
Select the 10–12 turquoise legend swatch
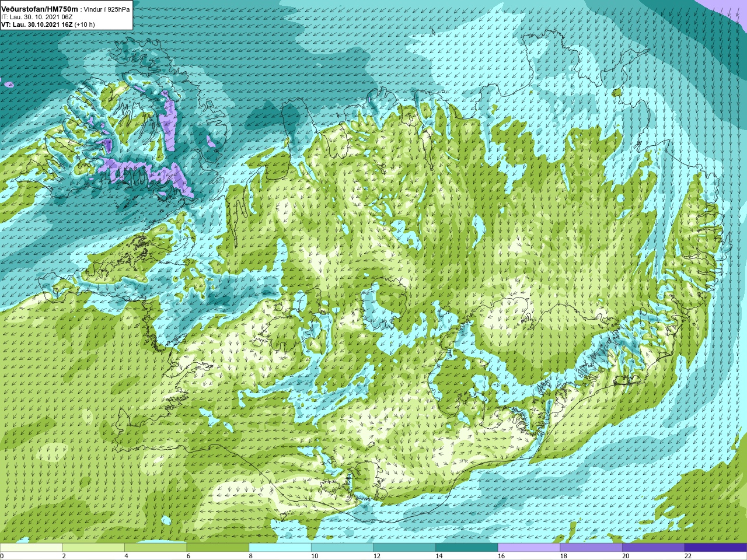click(x=342, y=548)
